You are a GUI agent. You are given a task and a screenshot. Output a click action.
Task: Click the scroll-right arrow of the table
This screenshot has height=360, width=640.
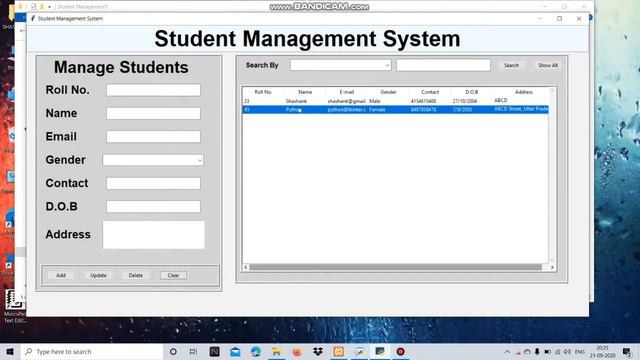coord(552,267)
